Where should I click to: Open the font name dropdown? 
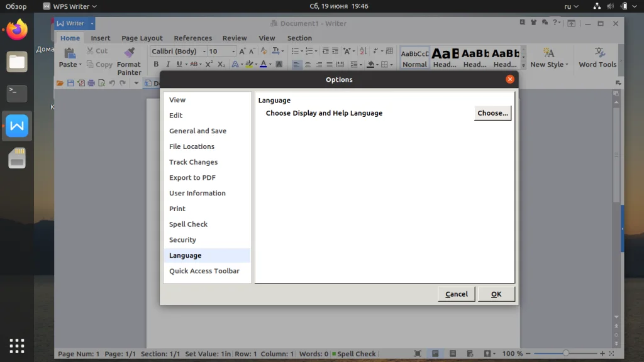(203, 51)
